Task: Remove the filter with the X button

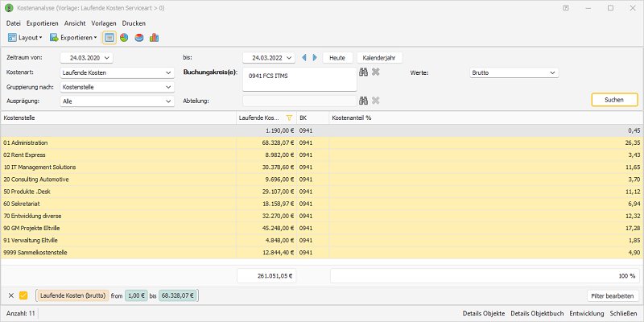Action: (x=10, y=295)
